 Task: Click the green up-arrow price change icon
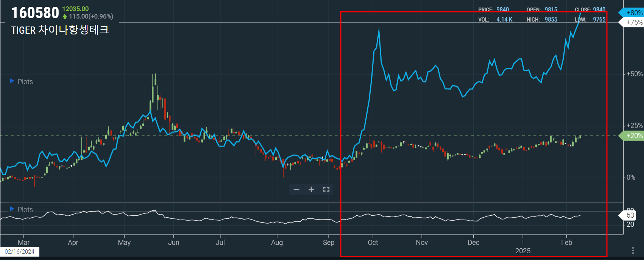coord(65,17)
